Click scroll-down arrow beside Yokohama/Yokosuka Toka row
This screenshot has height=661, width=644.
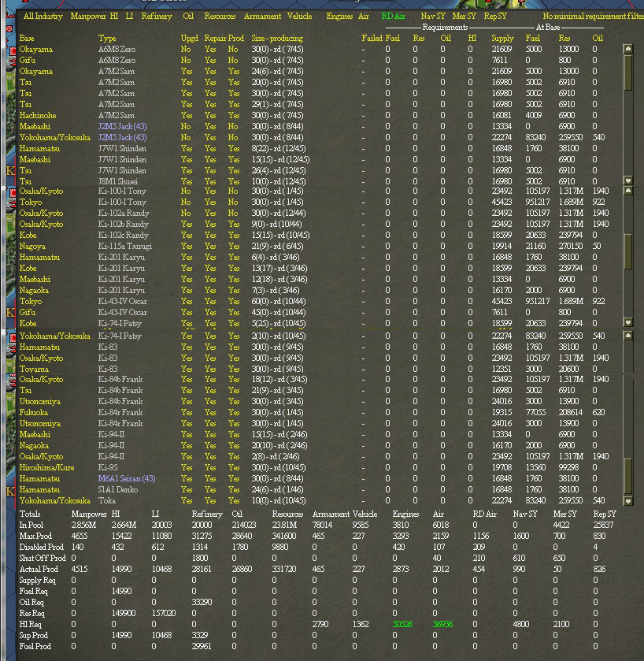[x=628, y=501]
